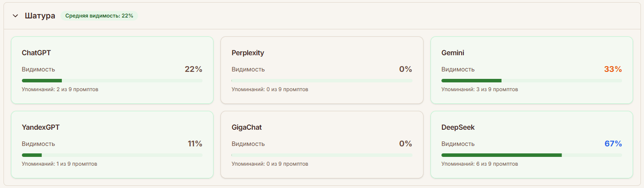Click the DeepSeek 67% value
This screenshot has height=188, width=644.
613,144
